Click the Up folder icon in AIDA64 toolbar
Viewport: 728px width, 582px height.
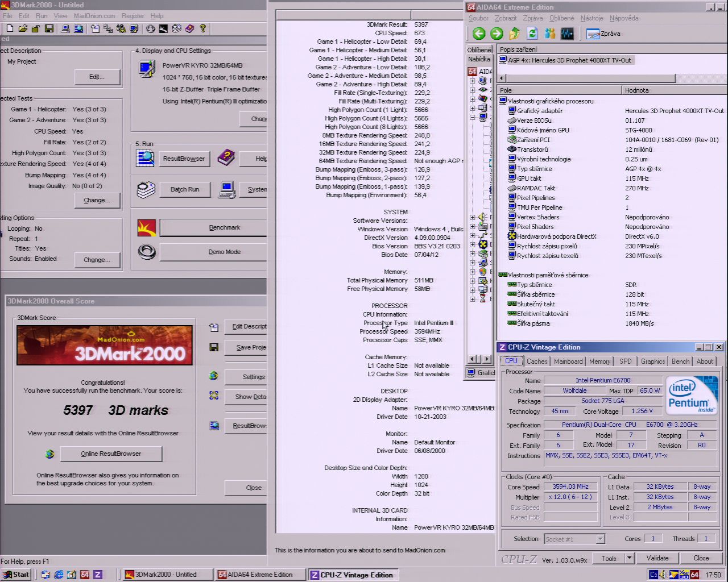[515, 34]
